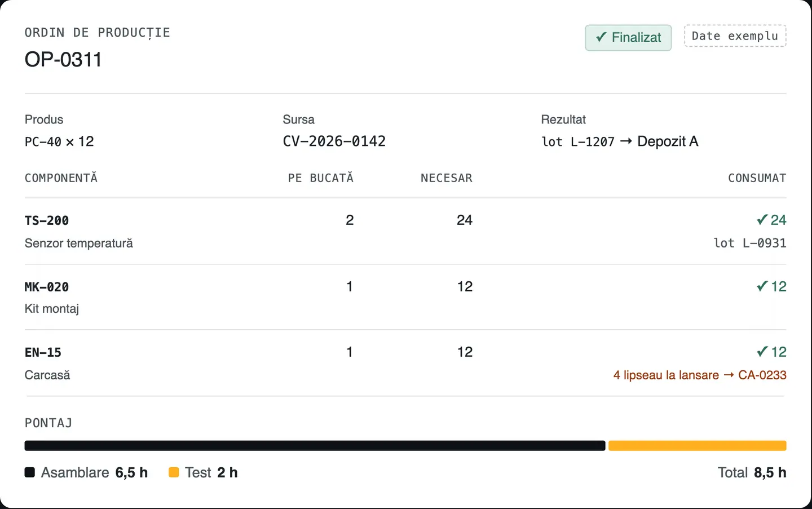The image size is (812, 509).
Task: Click the product PC-40 × 12
Action: tap(59, 141)
